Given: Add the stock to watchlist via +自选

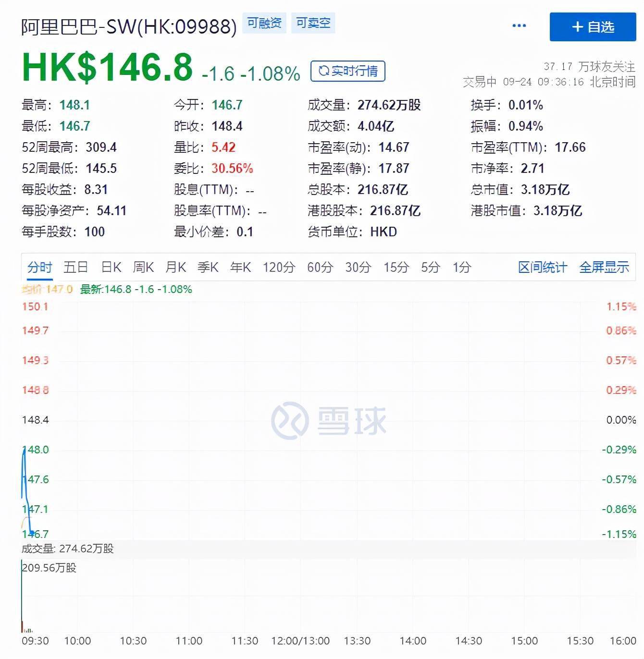Looking at the screenshot, I should pos(592,27).
